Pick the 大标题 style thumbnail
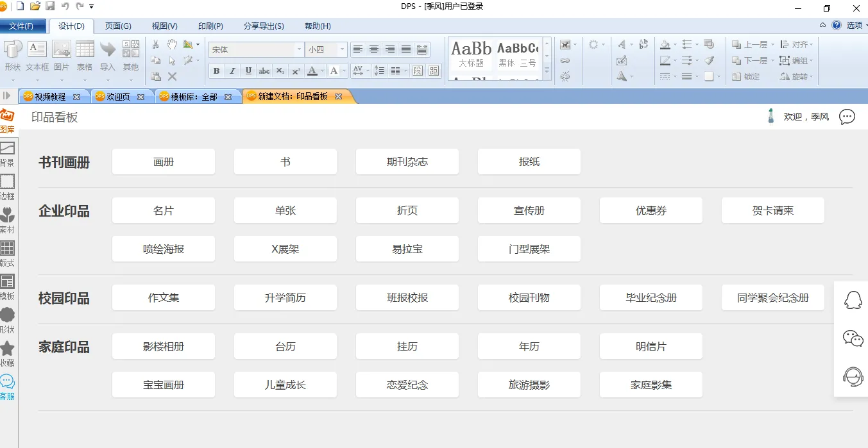 pos(471,54)
